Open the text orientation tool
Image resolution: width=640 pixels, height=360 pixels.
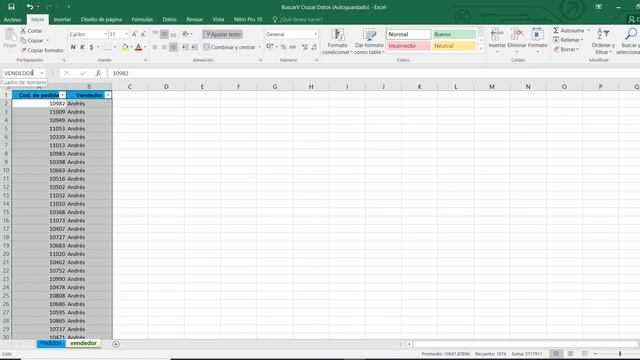(186, 34)
